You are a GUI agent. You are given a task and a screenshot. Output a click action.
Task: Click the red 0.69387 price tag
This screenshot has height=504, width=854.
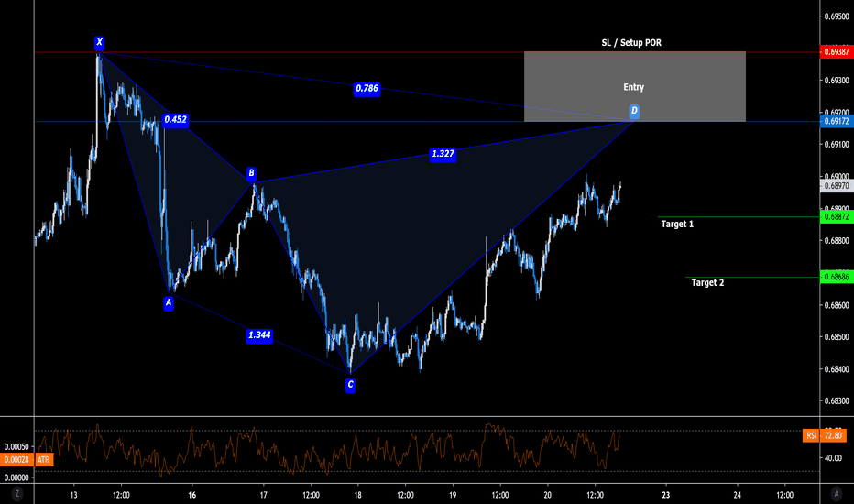(836, 52)
